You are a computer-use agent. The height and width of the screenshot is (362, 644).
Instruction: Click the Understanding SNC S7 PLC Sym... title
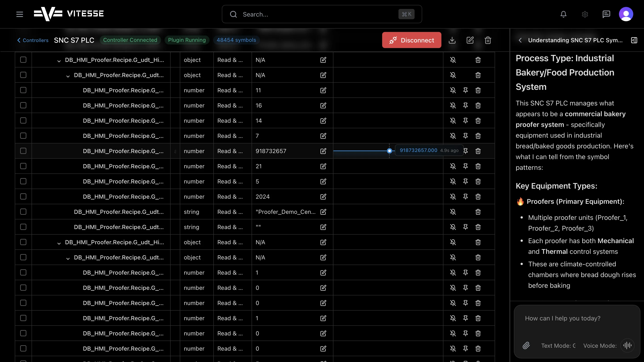(575, 40)
